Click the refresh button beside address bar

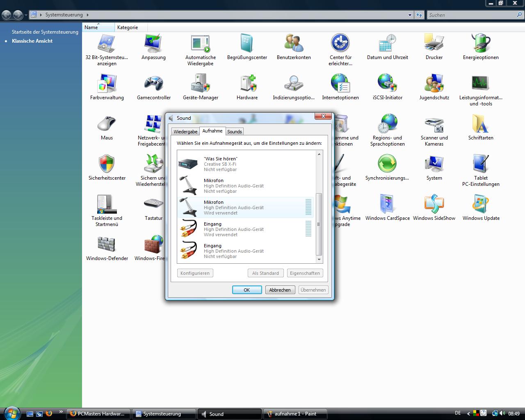point(419,15)
